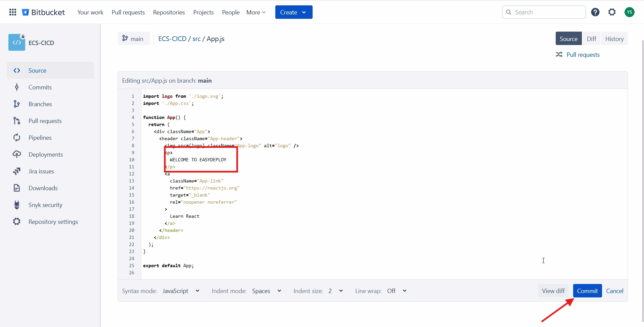Open Projects in top navigation
The image size is (644, 327).
point(203,12)
